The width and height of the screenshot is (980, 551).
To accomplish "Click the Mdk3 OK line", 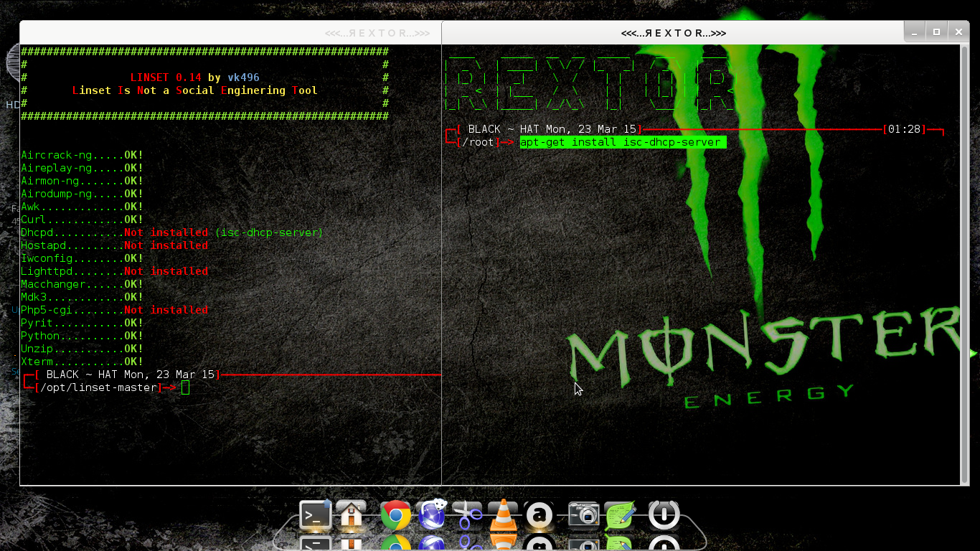I will pyautogui.click(x=82, y=297).
